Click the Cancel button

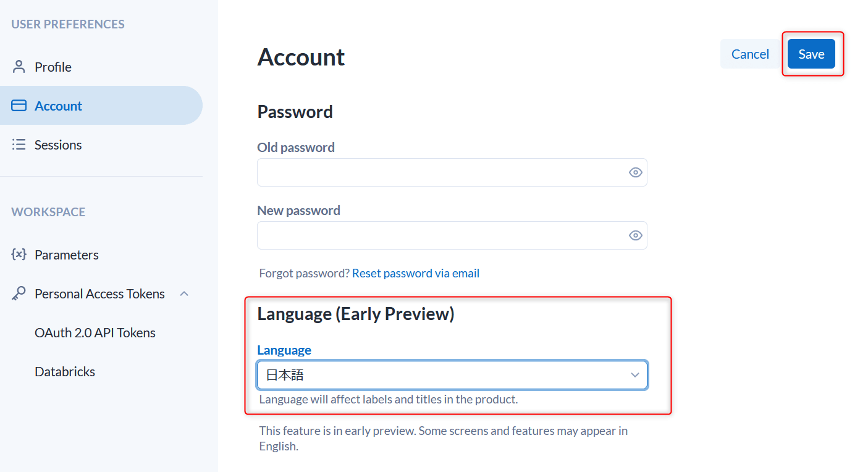[x=749, y=54]
